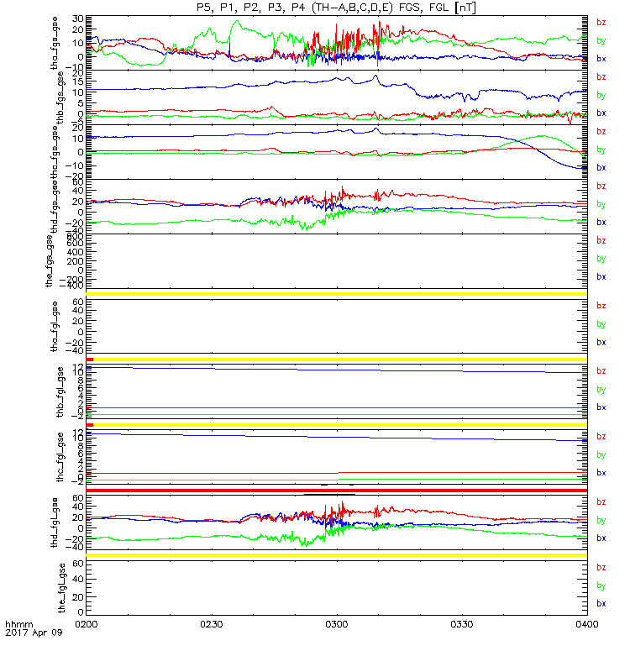Click the red "bz" legend of tha_fgs_gse panel
The width and height of the screenshot is (630, 672).
coord(601,23)
